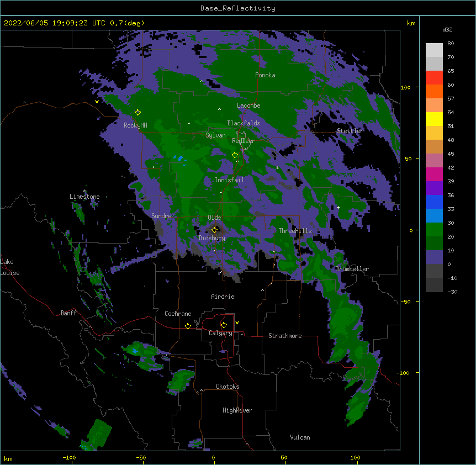Click the RedDeer city label
Screen dimensions: 476x465
pos(243,141)
